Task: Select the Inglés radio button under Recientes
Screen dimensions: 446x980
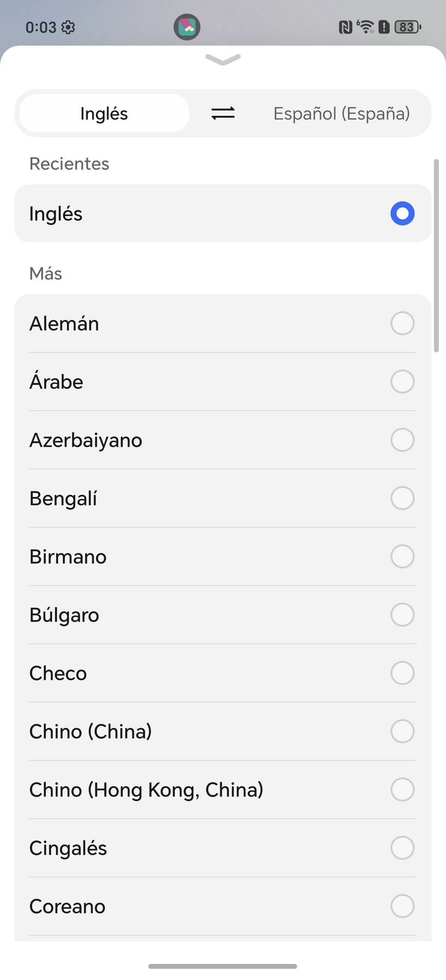Action: click(402, 213)
